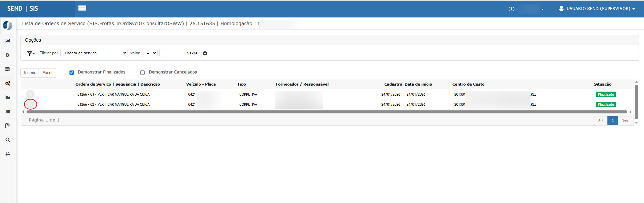Click the plus icon to add filter
644x203 pixels.
pyautogui.click(x=205, y=53)
